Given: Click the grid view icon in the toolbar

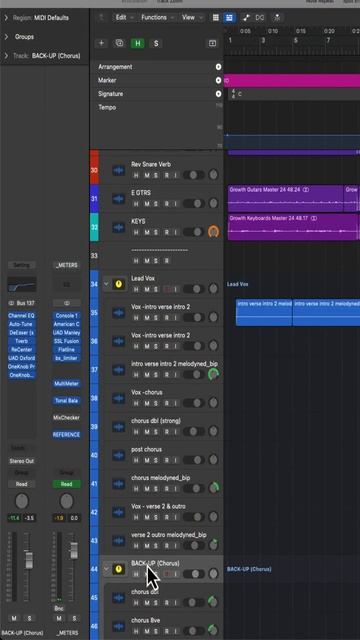Looking at the screenshot, I should tap(216, 18).
